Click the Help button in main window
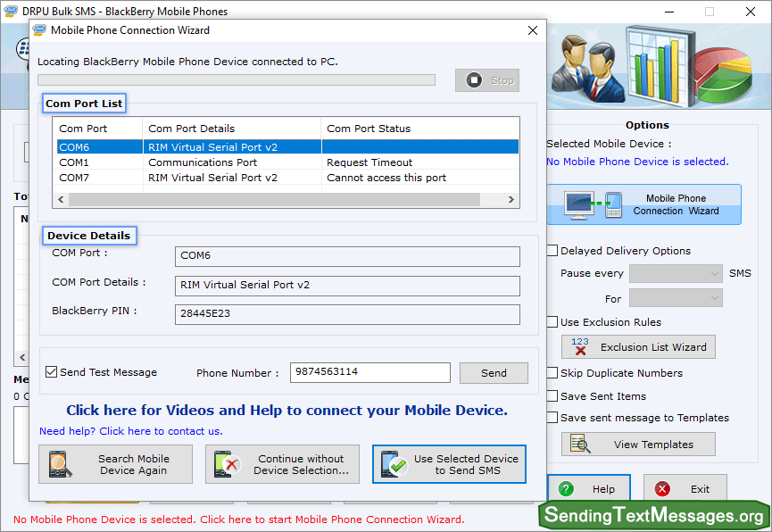Image resolution: width=772 pixels, height=532 pixels. 589,488
